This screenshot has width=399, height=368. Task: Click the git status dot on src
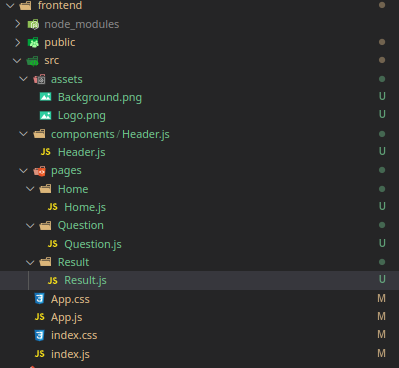(382, 60)
